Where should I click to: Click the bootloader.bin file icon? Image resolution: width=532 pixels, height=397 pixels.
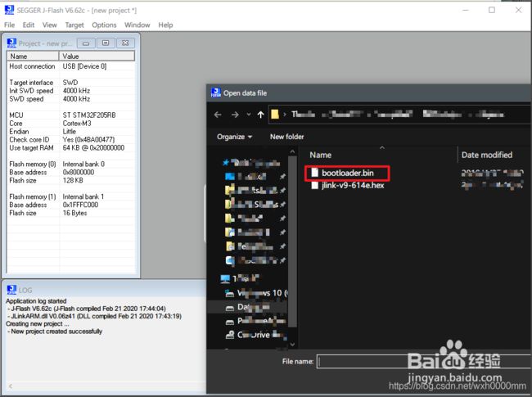315,173
